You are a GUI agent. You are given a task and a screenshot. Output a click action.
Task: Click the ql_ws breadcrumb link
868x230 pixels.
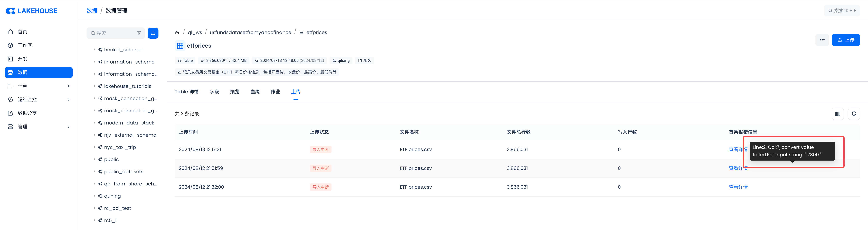pyautogui.click(x=195, y=33)
